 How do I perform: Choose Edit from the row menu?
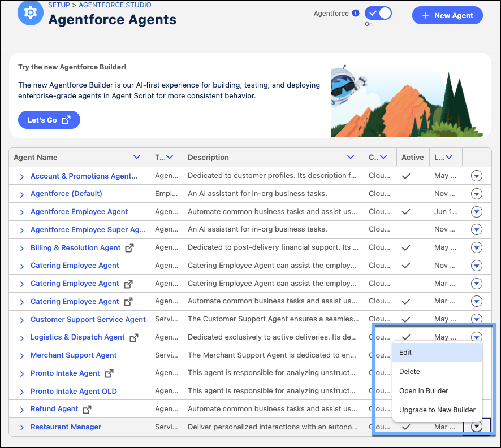(x=437, y=352)
